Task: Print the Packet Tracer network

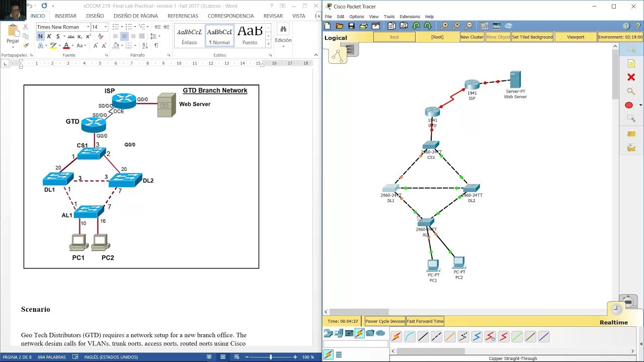Action: point(363,26)
